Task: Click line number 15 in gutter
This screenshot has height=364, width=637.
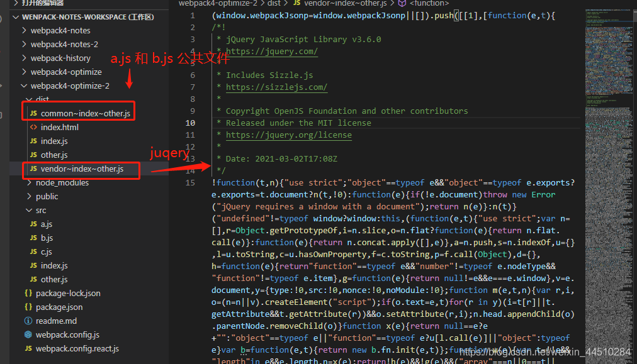Action: (x=190, y=182)
